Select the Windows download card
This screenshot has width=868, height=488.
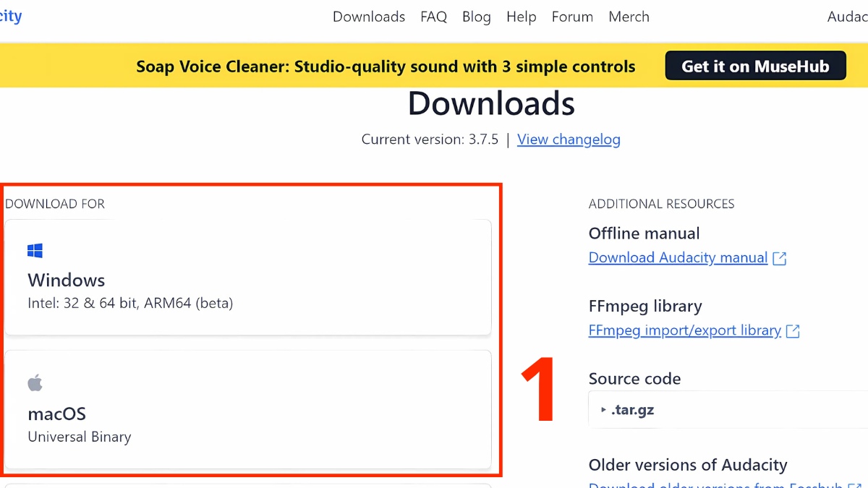[x=248, y=278]
